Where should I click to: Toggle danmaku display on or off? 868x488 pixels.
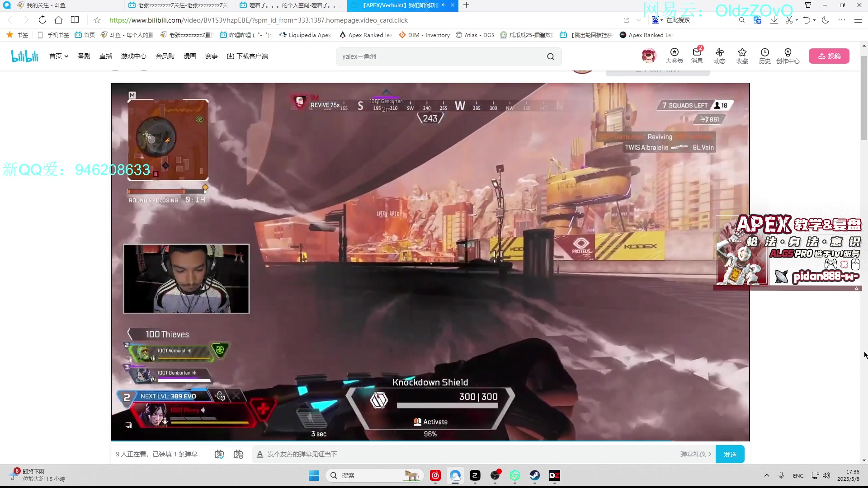click(219, 454)
